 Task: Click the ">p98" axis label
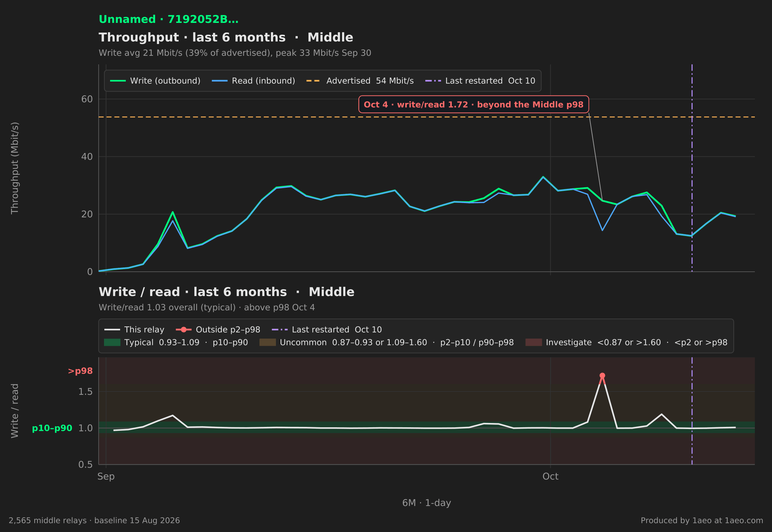click(x=80, y=371)
